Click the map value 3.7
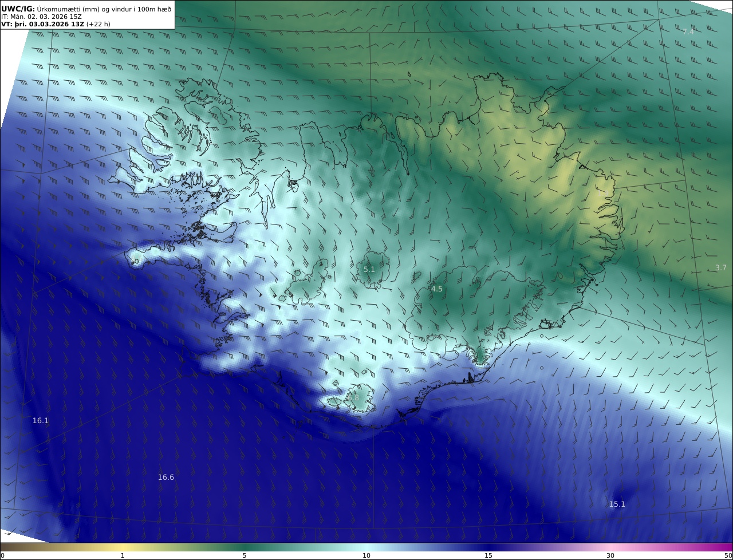The width and height of the screenshot is (733, 560). (721, 268)
